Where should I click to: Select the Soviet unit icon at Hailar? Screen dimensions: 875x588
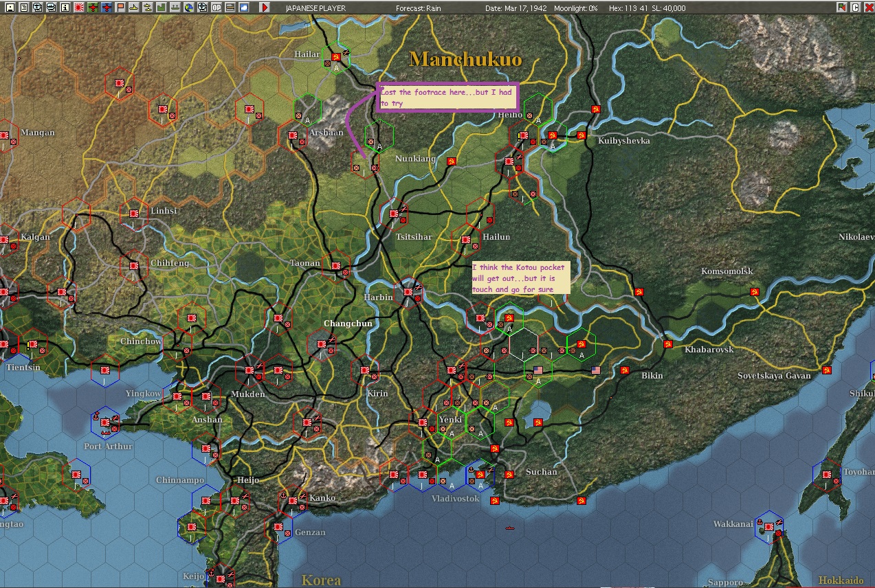pyautogui.click(x=335, y=56)
